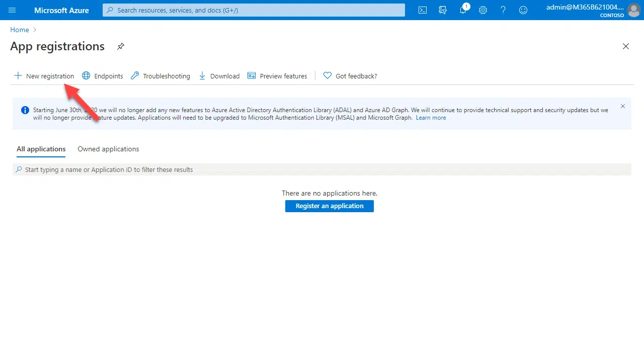Pin App registrations to dashboard
Viewport: 644px width, 362px height.
click(x=121, y=46)
